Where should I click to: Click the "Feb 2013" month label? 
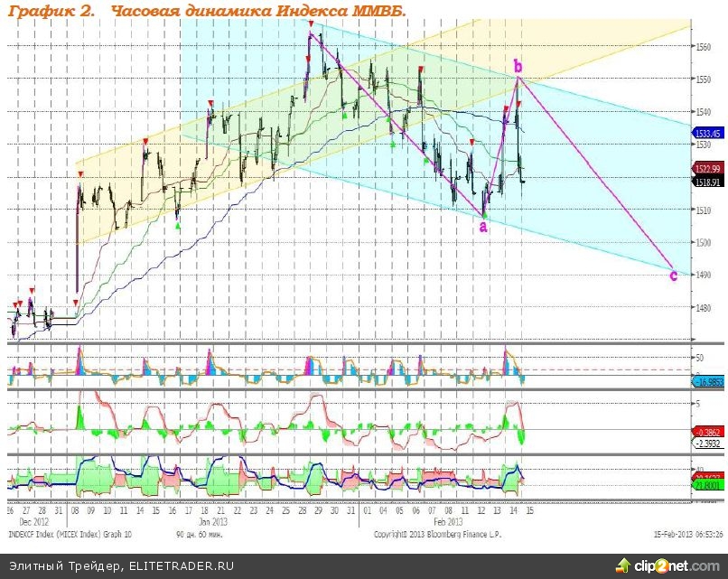449,521
